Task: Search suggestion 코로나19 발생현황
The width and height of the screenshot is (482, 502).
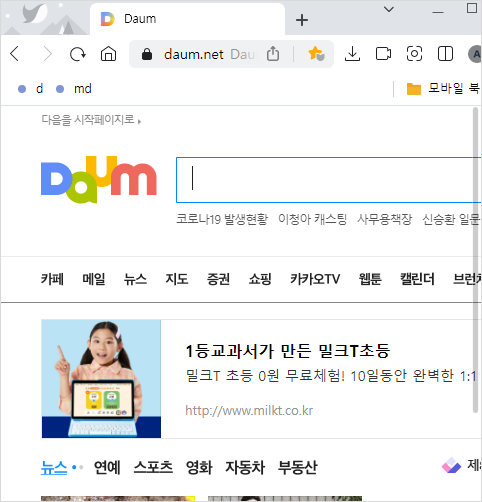Action: [x=222, y=219]
